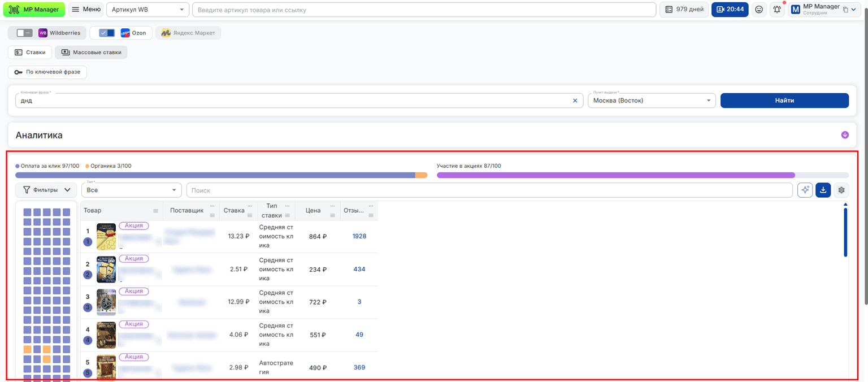
Task: Click the vertical table scrollbar
Action: pyautogui.click(x=845, y=232)
